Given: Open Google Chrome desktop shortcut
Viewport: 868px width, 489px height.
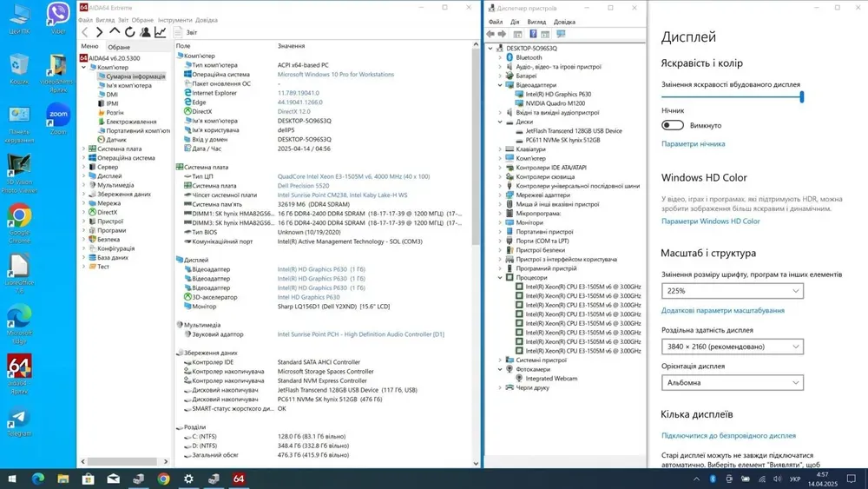Looking at the screenshot, I should pos(19,215).
